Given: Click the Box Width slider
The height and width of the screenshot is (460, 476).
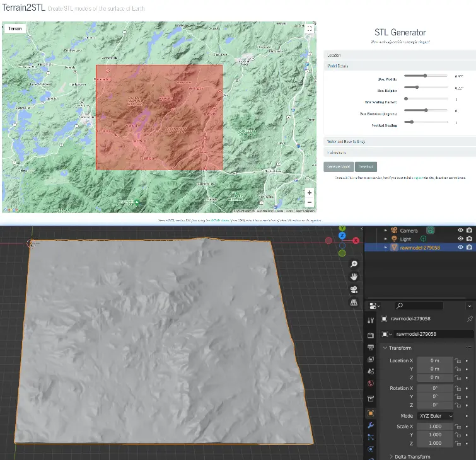Looking at the screenshot, I should click(x=426, y=76).
